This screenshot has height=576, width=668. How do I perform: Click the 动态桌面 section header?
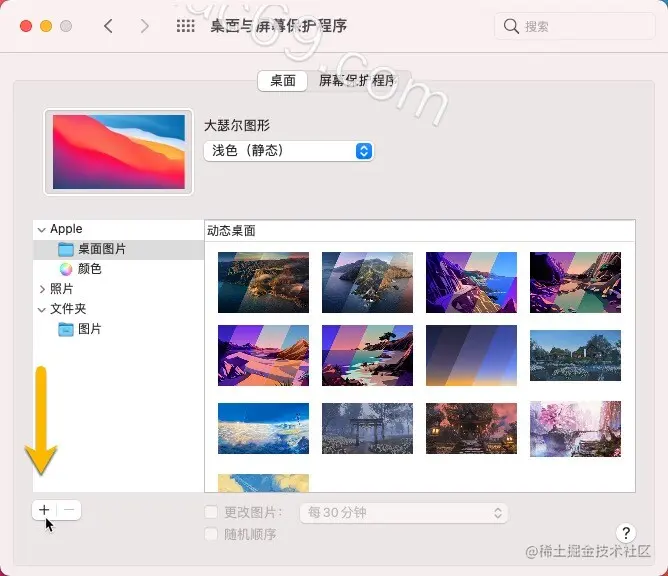point(231,231)
